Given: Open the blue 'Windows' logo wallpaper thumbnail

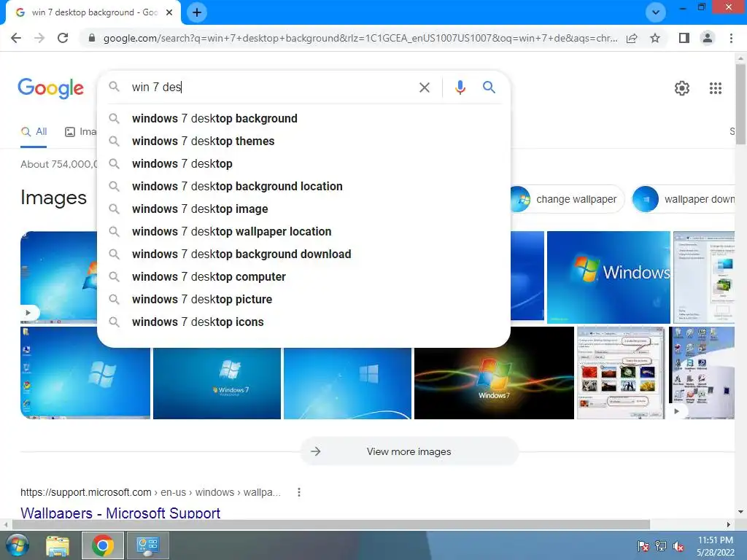Looking at the screenshot, I should pos(608,277).
